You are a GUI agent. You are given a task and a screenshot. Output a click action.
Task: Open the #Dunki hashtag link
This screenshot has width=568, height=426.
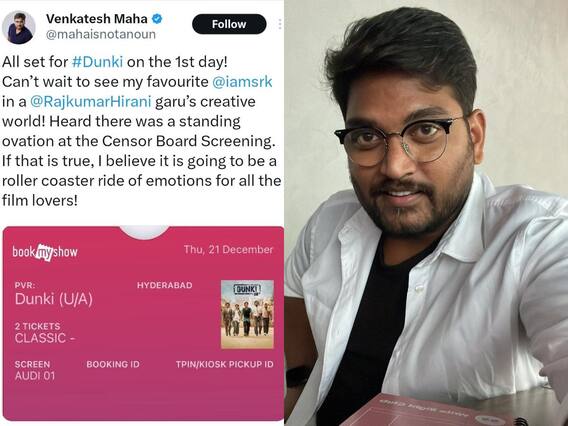[97, 62]
